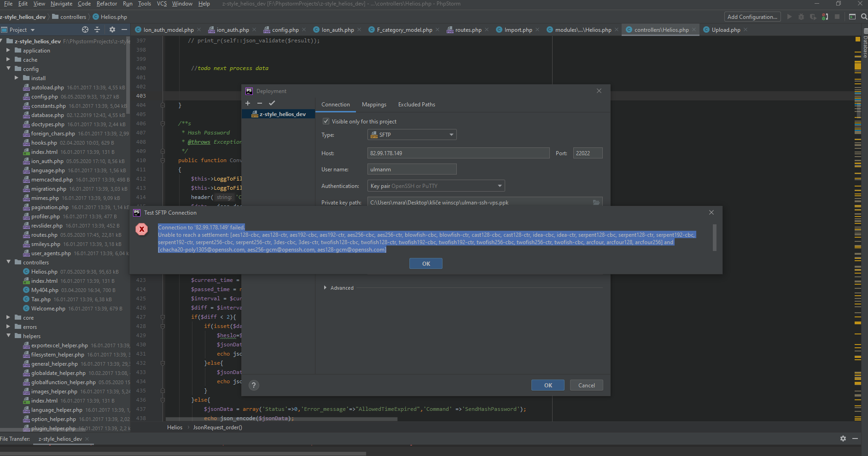Switch to the Excluded Paths tab
The image size is (868, 456).
[417, 105]
